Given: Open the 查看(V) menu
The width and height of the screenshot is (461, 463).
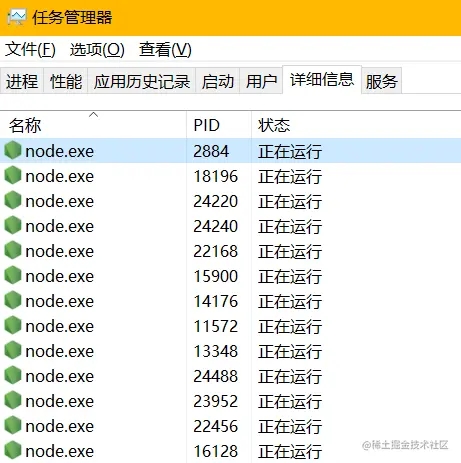Looking at the screenshot, I should pyautogui.click(x=165, y=50).
